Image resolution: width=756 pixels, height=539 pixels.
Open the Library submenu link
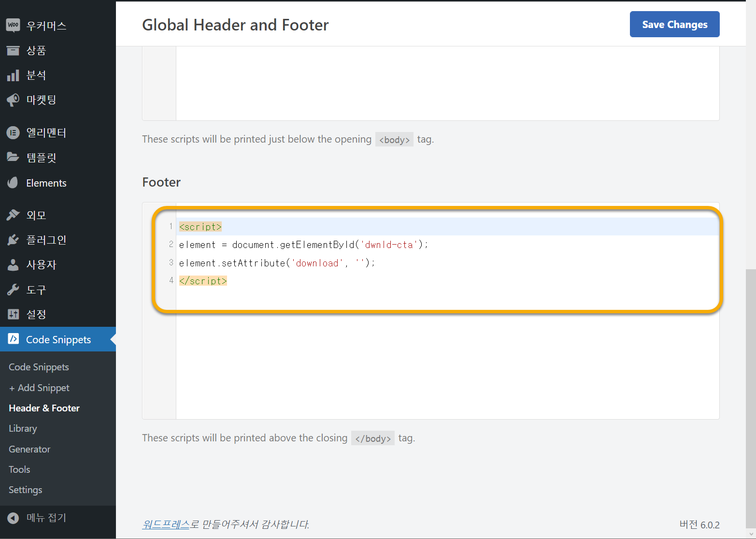[23, 428]
